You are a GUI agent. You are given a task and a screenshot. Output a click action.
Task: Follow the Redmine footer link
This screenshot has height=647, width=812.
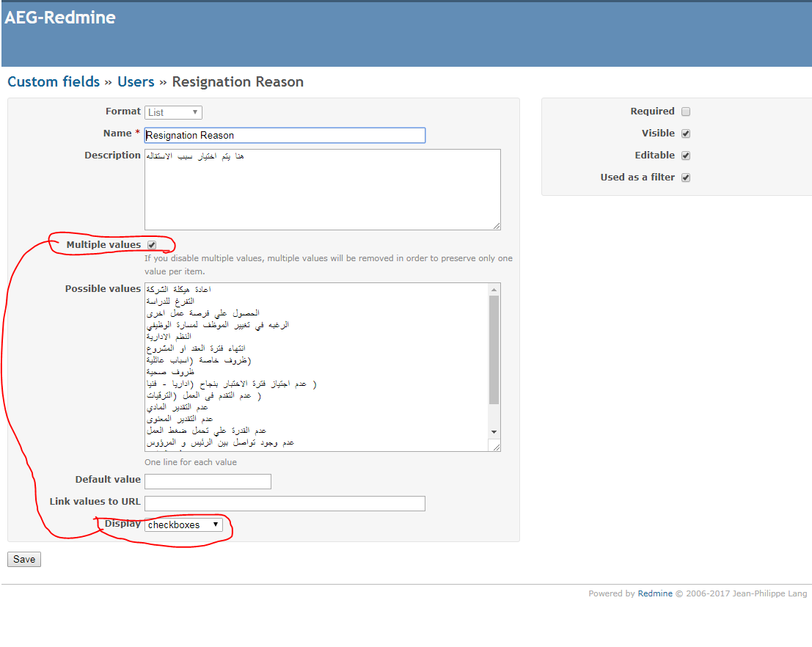tap(654, 593)
